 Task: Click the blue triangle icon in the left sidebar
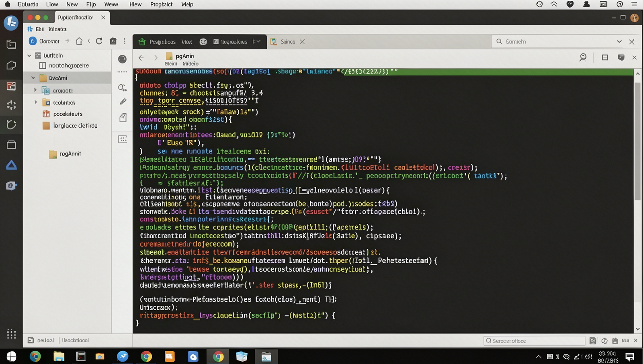11,165
